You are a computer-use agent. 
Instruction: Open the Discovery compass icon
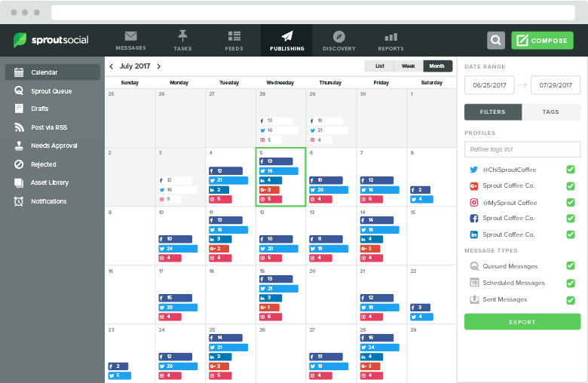pos(339,36)
